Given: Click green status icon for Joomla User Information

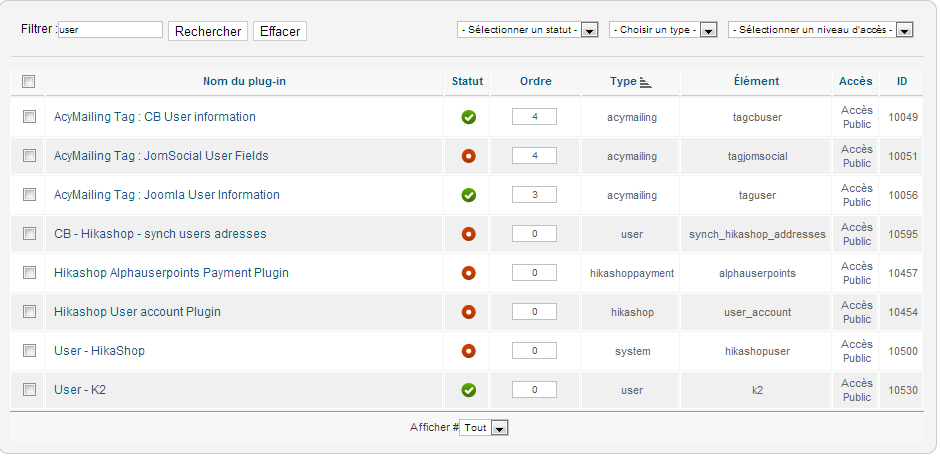Looking at the screenshot, I should [468, 195].
